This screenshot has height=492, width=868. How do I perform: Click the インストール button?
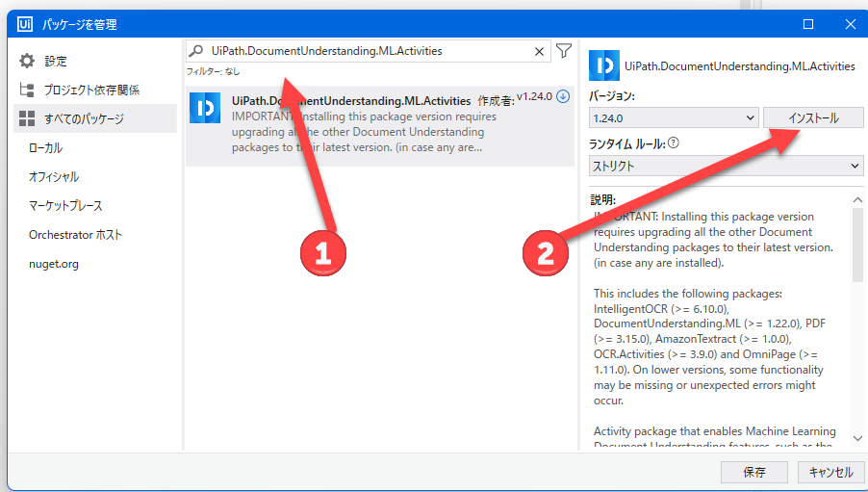[813, 118]
